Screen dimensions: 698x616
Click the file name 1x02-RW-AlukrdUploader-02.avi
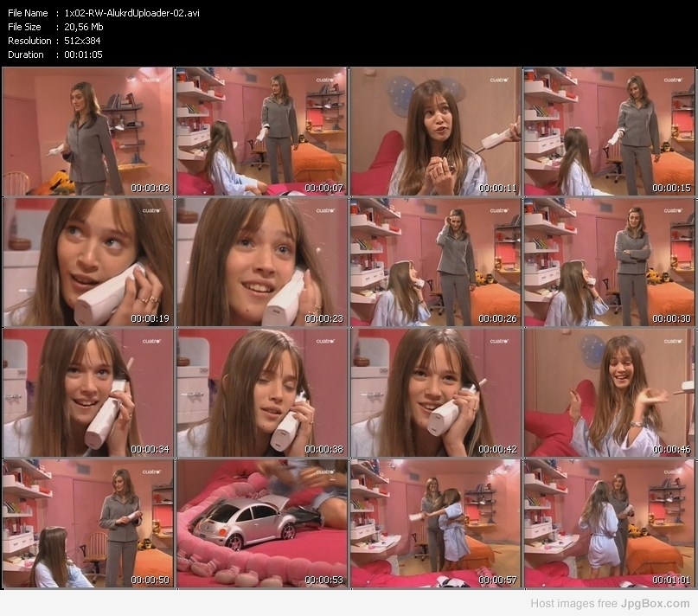click(131, 13)
